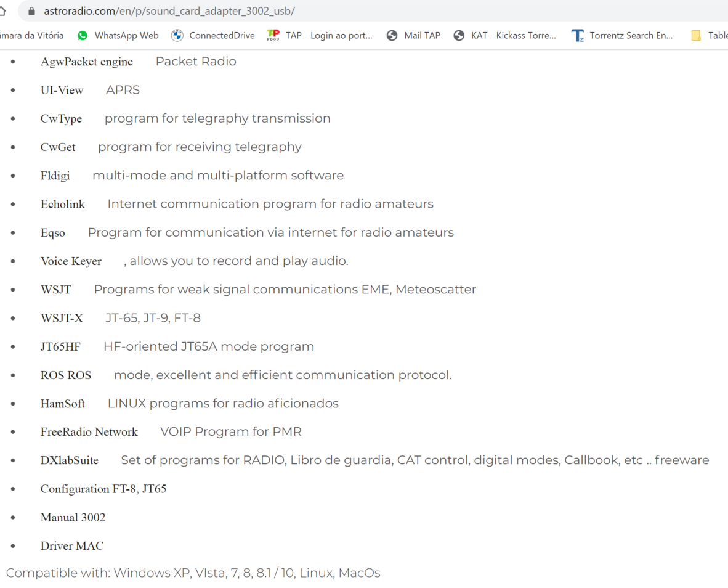Click 'program for receiving telegraphy' text
Viewport: 728px width, 588px height.
[200, 147]
